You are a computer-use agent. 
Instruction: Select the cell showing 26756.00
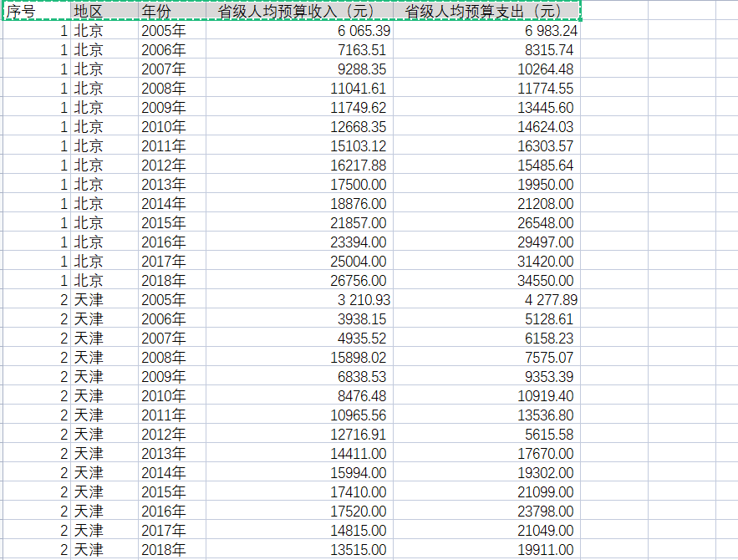pyautogui.click(x=299, y=281)
